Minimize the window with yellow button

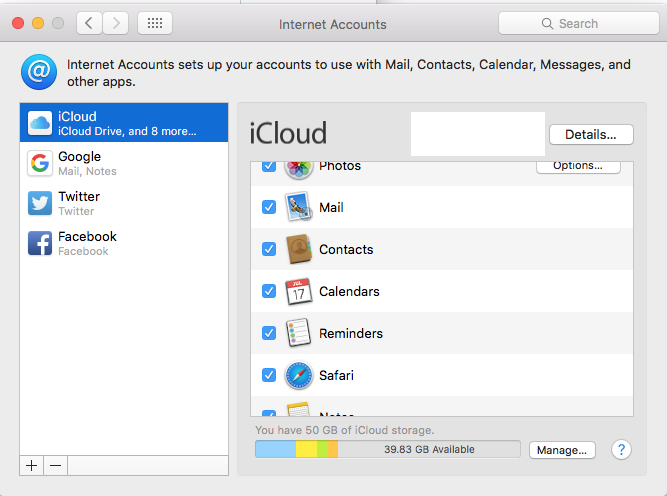[x=38, y=23]
